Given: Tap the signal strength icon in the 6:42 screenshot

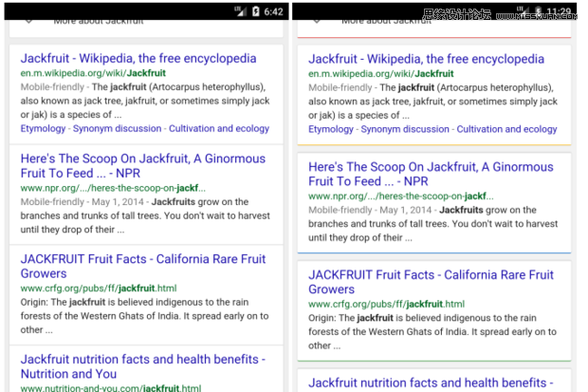Looking at the screenshot, I should click(x=241, y=11).
